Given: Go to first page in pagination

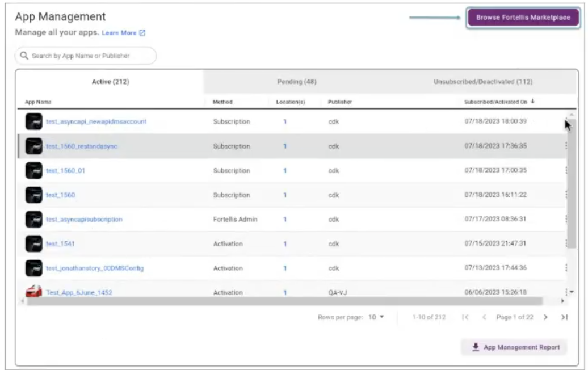Looking at the screenshot, I should pos(465,317).
